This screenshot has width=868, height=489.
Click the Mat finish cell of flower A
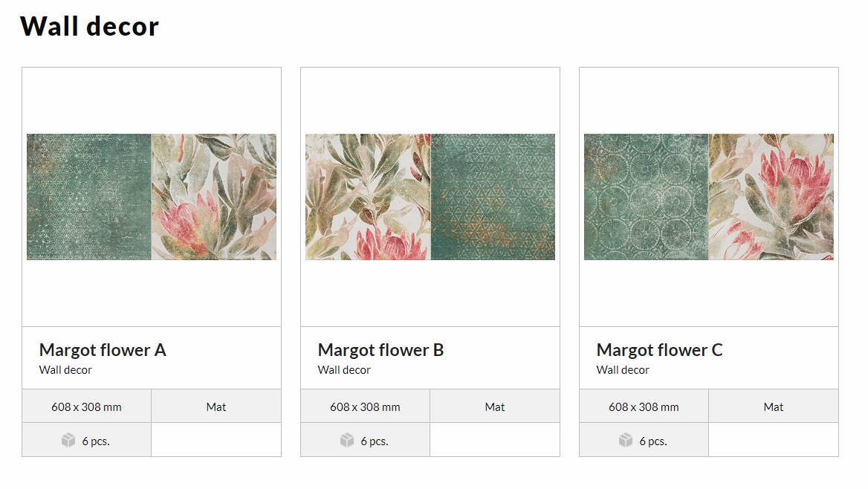(x=216, y=407)
